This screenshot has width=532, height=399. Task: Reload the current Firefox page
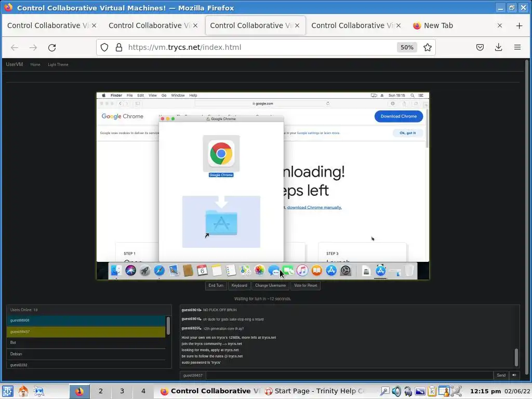pyautogui.click(x=52, y=47)
